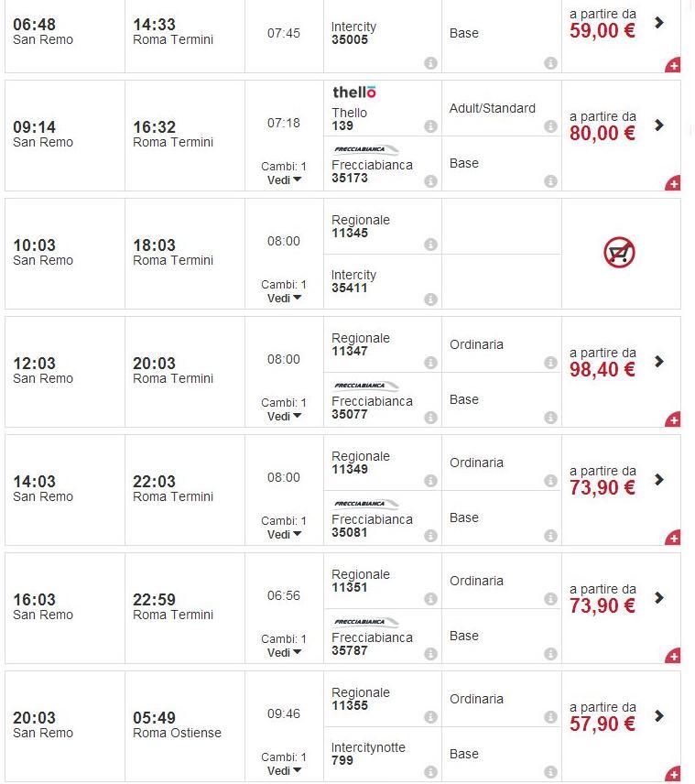The image size is (695, 784).
Task: Select the 57,90 € night train arrow
Action: tap(659, 715)
